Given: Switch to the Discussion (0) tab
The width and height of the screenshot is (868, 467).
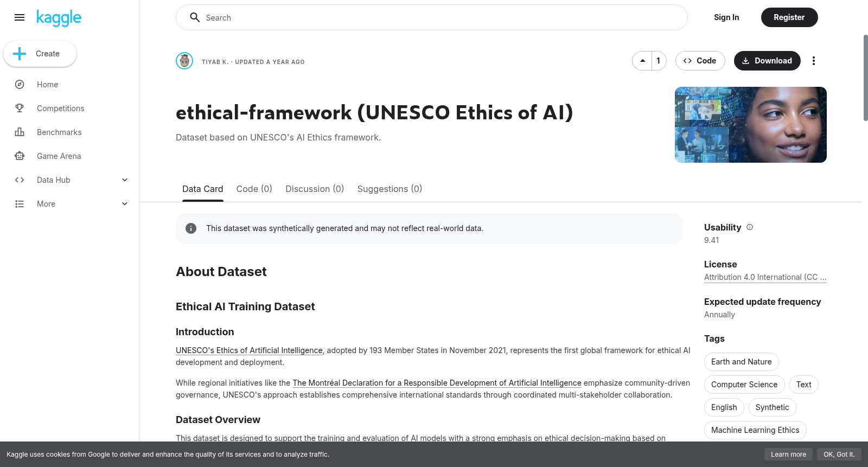Looking at the screenshot, I should 315,189.
